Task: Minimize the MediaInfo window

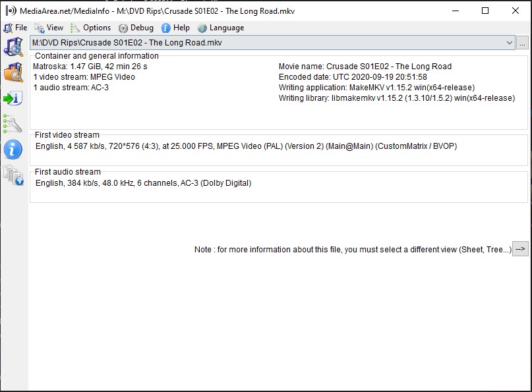Action: point(456,11)
